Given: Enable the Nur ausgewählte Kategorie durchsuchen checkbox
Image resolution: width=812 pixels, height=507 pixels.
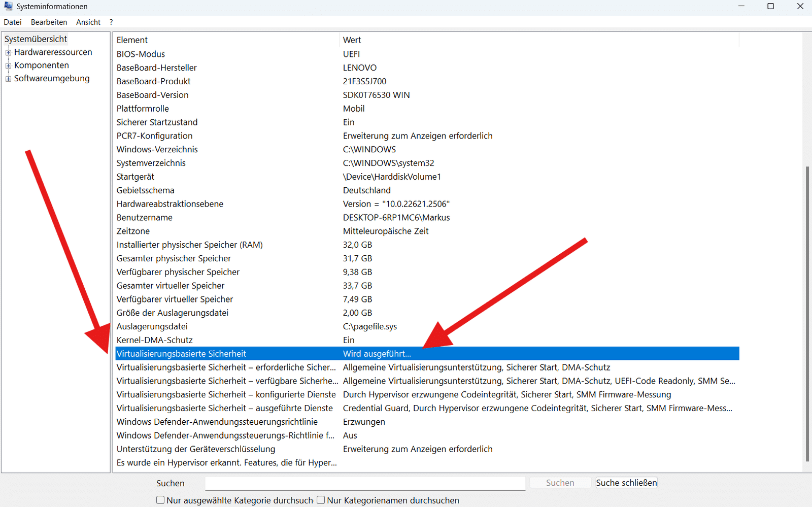Looking at the screenshot, I should [160, 500].
